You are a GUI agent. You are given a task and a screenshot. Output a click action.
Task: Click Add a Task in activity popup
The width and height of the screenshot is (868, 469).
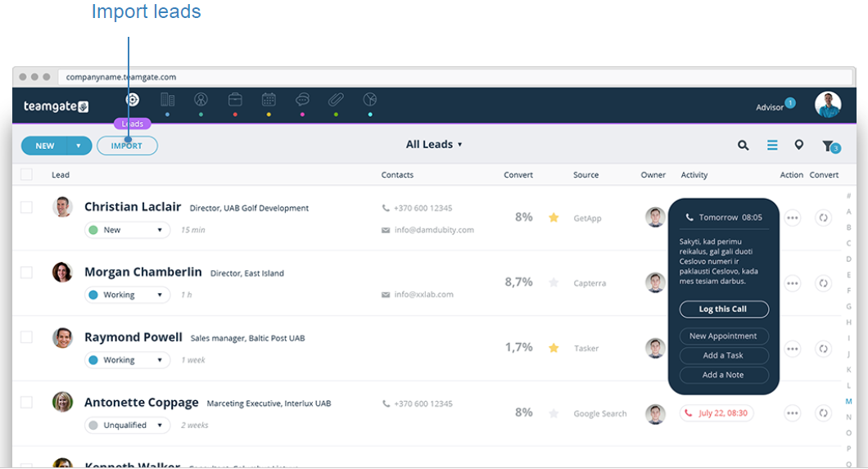pyautogui.click(x=724, y=355)
